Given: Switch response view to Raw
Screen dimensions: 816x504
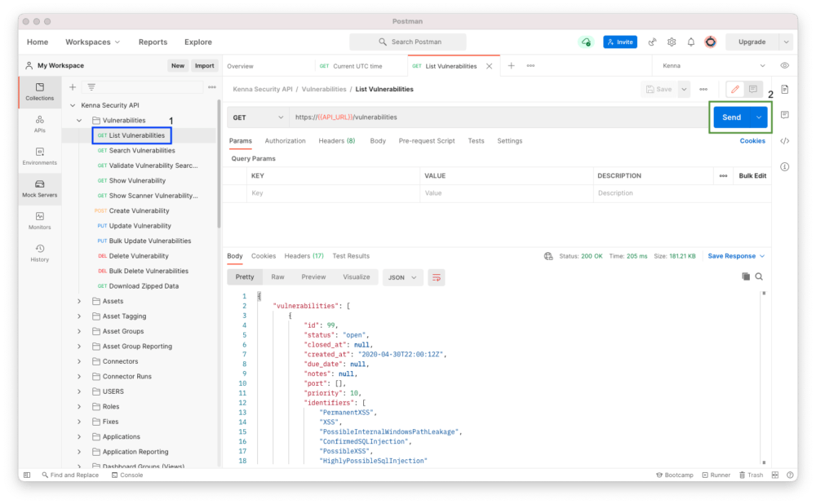Looking at the screenshot, I should pyautogui.click(x=277, y=277).
